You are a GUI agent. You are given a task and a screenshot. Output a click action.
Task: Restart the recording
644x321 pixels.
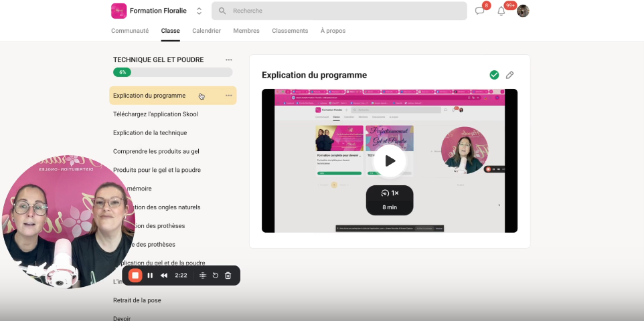point(215,276)
